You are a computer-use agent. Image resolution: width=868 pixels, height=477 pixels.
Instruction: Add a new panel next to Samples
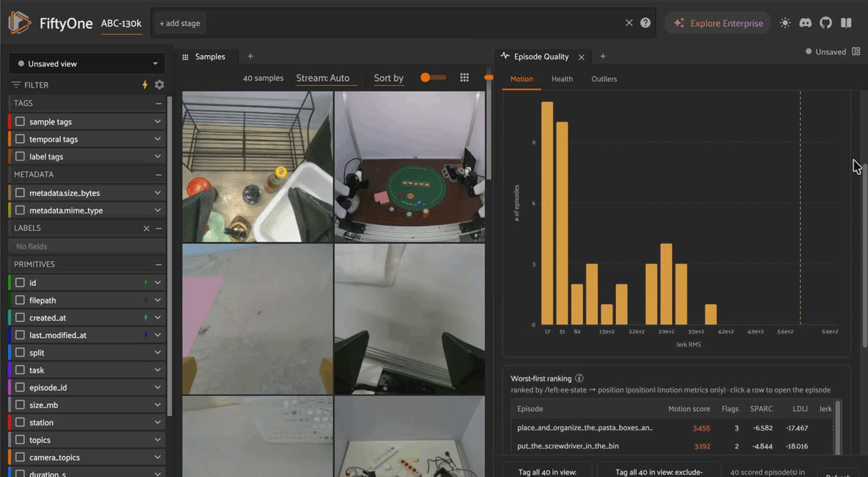(x=250, y=56)
